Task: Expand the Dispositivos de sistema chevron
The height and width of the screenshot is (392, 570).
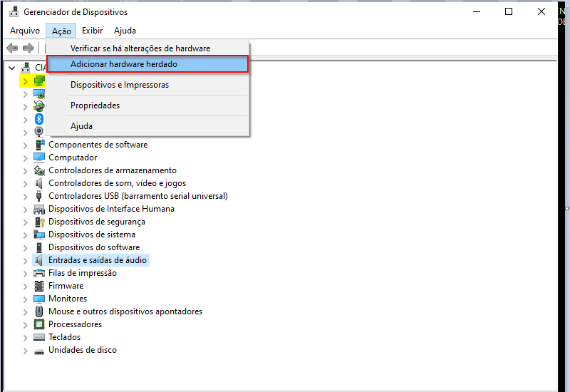Action: [25, 235]
